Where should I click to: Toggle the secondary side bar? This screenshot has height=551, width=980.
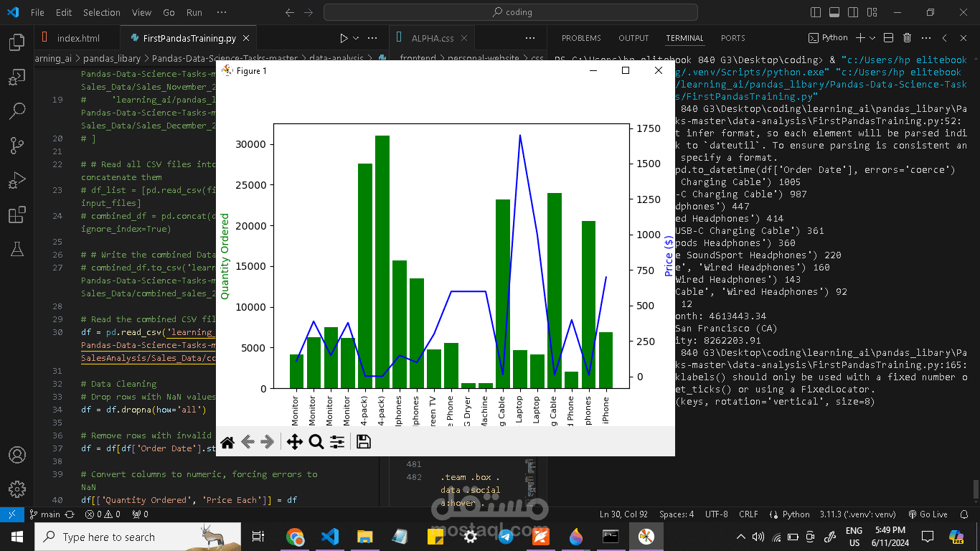pos(852,12)
